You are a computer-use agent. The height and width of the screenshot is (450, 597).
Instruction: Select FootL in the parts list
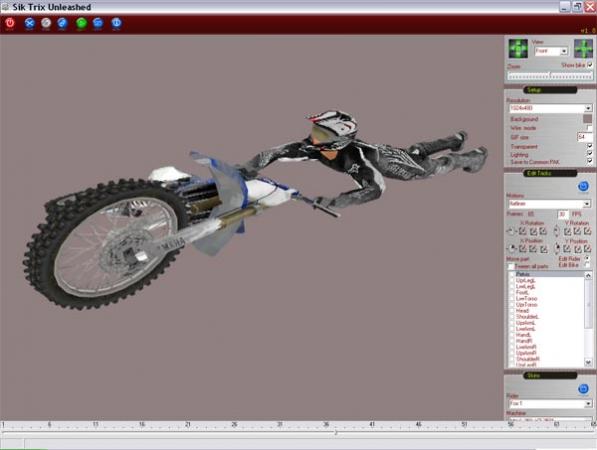[522, 292]
